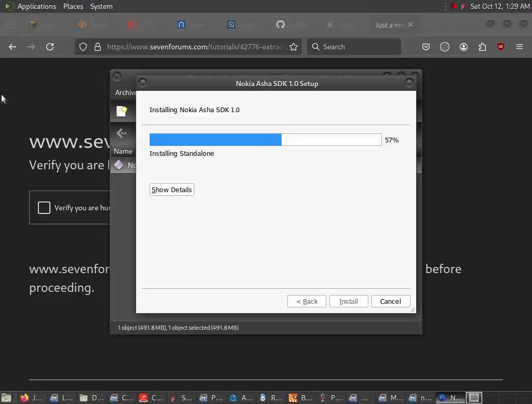Viewport: 532px width, 404px height.
Task: Click Firefox forward navigation arrow
Action: [x=31, y=47]
